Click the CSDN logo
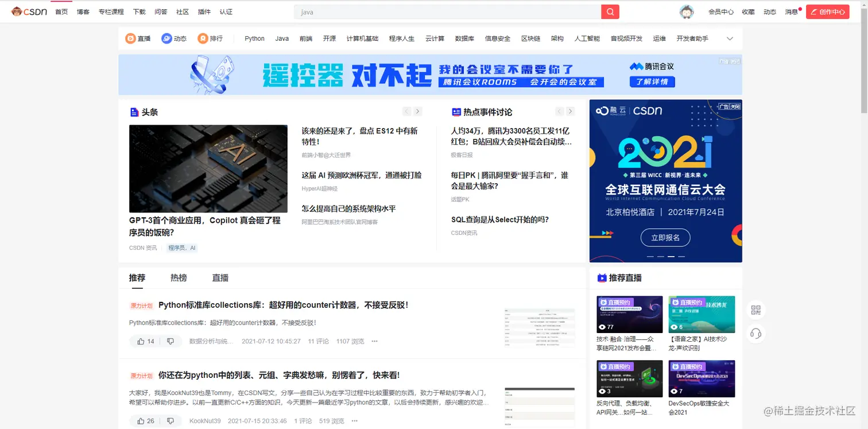The height and width of the screenshot is (429, 868). (x=29, y=11)
